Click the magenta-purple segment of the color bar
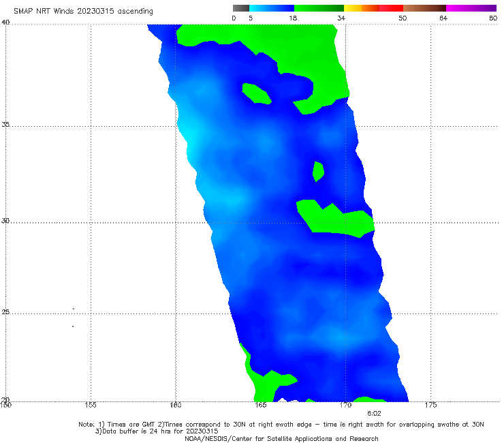 [471, 8]
